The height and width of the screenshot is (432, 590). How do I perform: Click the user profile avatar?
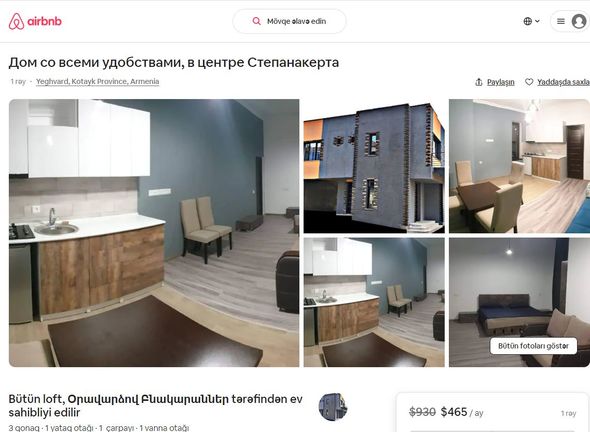pyautogui.click(x=579, y=21)
